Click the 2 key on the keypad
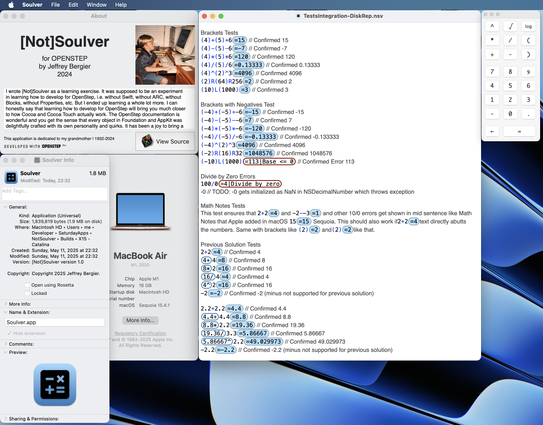 pos(510,100)
